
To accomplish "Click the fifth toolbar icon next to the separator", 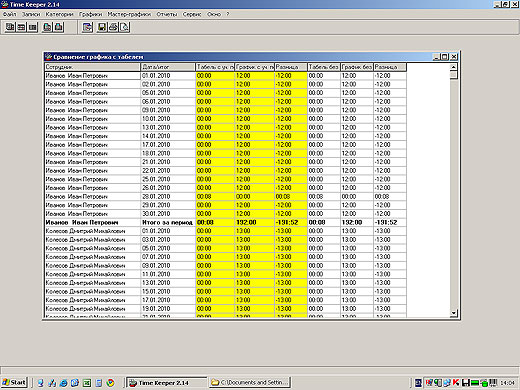I will tap(59, 27).
